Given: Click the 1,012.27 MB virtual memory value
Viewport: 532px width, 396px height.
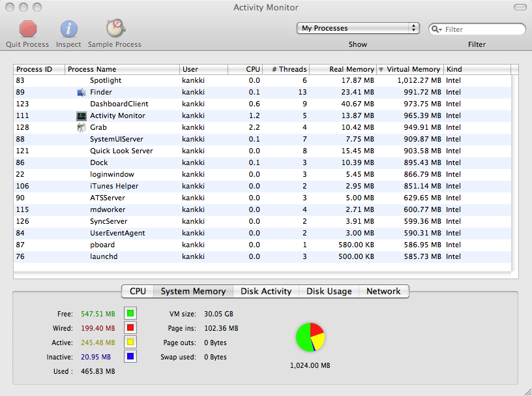Looking at the screenshot, I should pyautogui.click(x=419, y=80).
